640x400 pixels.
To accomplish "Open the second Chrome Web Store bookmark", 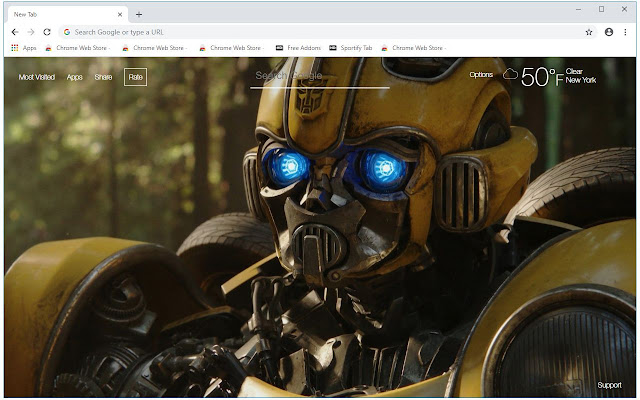I will pyautogui.click(x=155, y=48).
